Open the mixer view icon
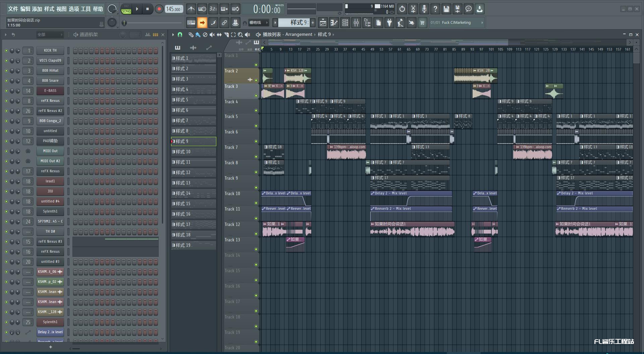 356,23
